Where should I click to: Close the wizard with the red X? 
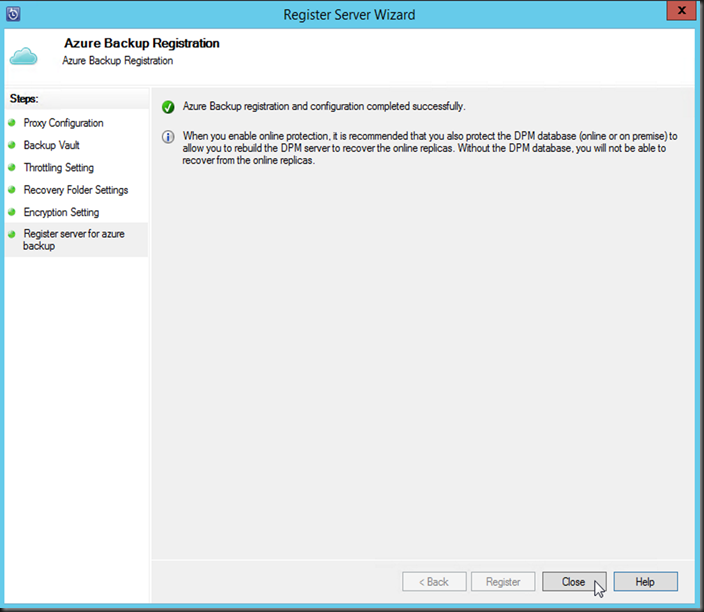coord(681,11)
